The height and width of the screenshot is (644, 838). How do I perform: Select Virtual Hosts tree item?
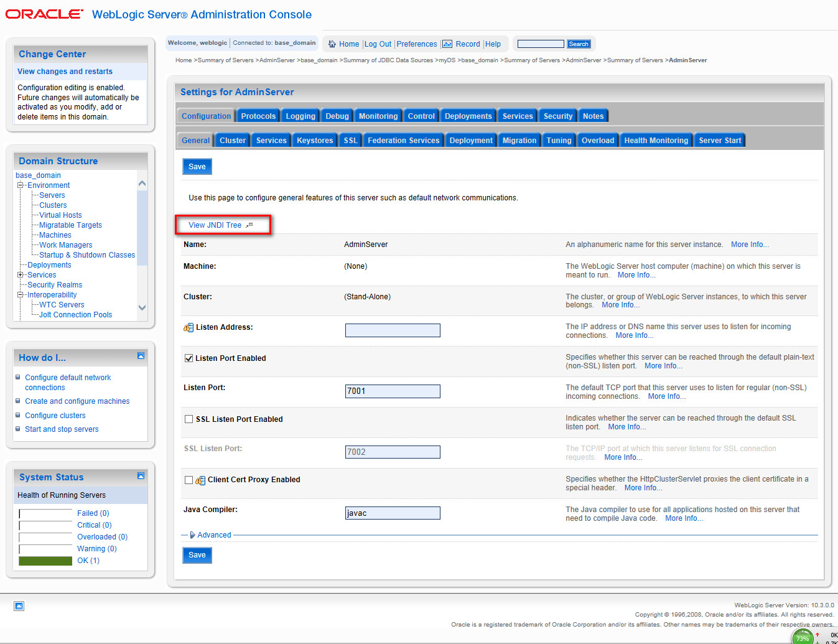point(60,215)
